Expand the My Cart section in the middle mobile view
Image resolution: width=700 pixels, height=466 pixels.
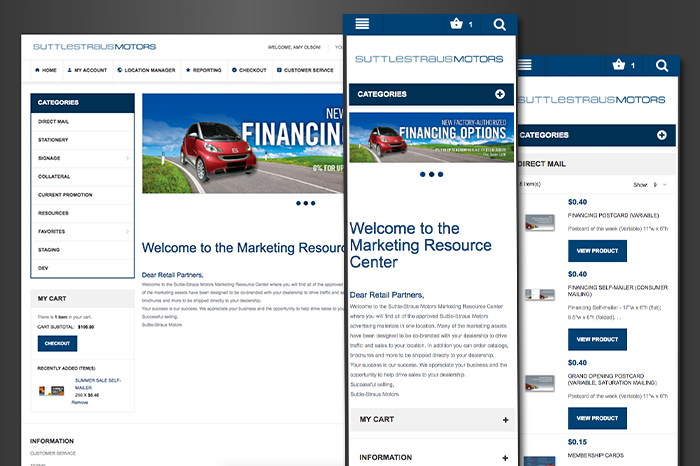tap(505, 420)
